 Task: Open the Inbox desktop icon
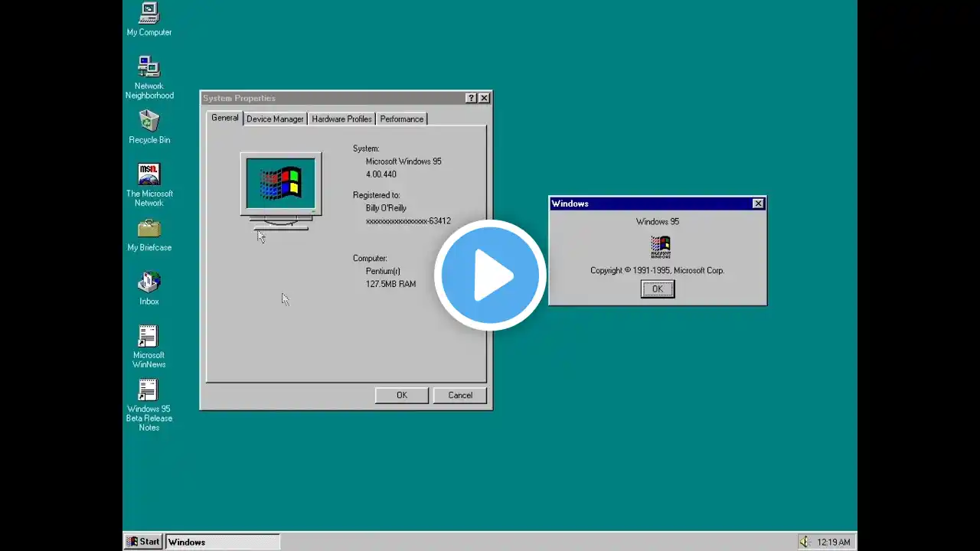tap(149, 282)
